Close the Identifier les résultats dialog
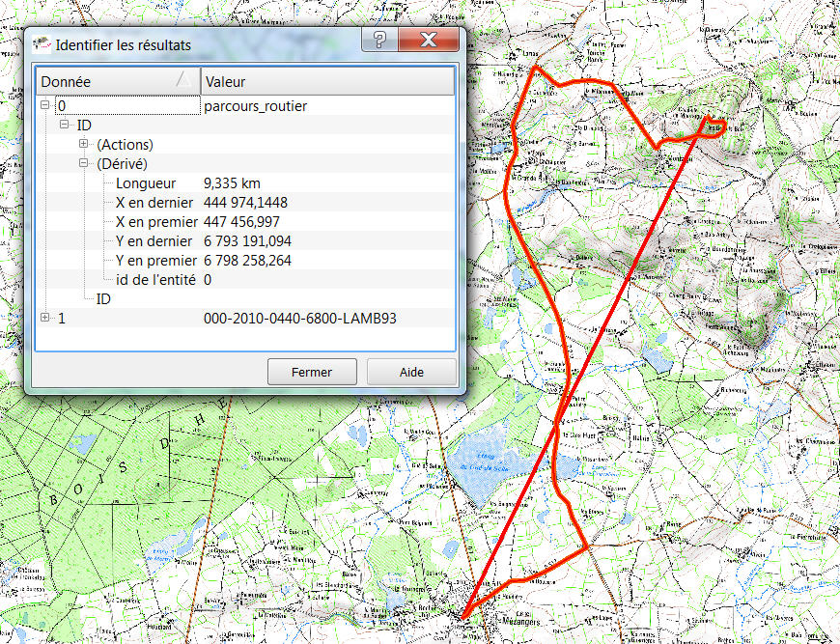The image size is (840, 644). click(426, 41)
